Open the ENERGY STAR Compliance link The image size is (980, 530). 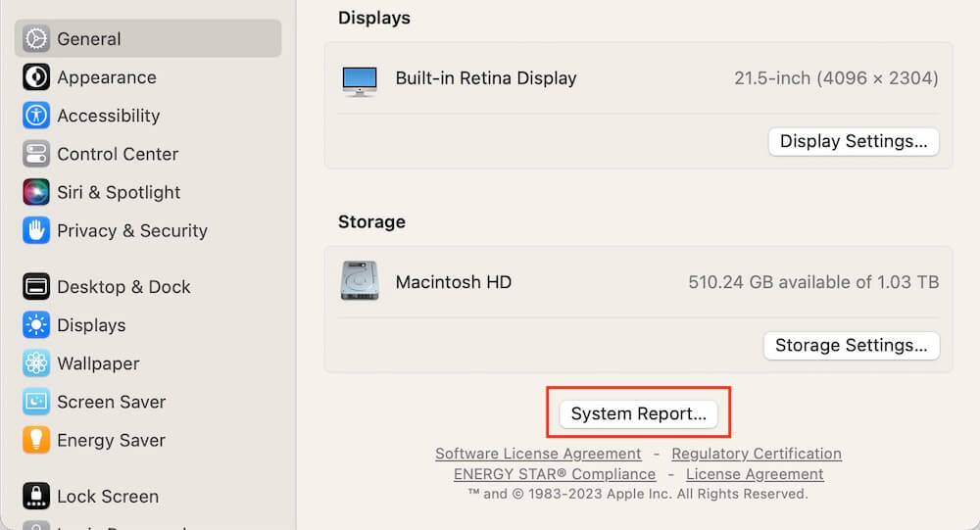click(x=555, y=474)
